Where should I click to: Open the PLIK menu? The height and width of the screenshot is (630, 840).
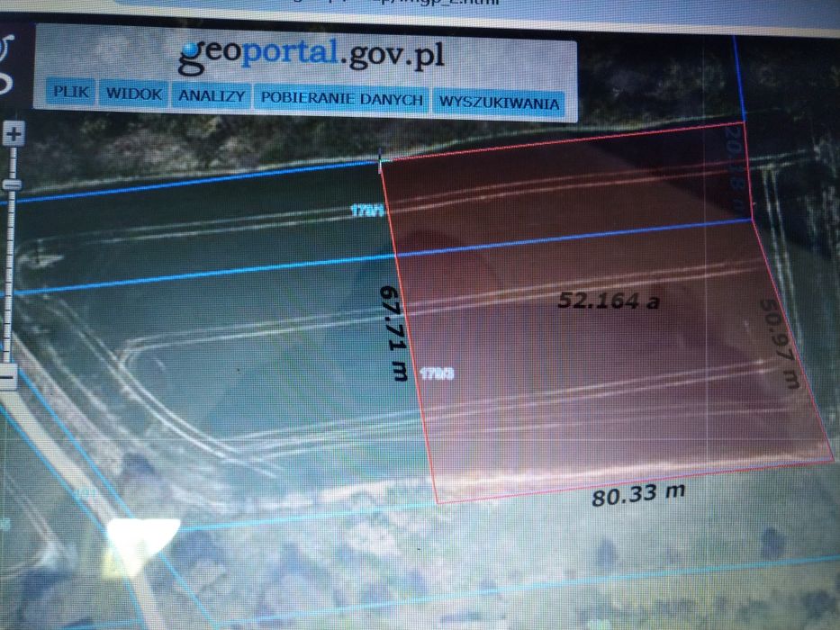coord(71,92)
